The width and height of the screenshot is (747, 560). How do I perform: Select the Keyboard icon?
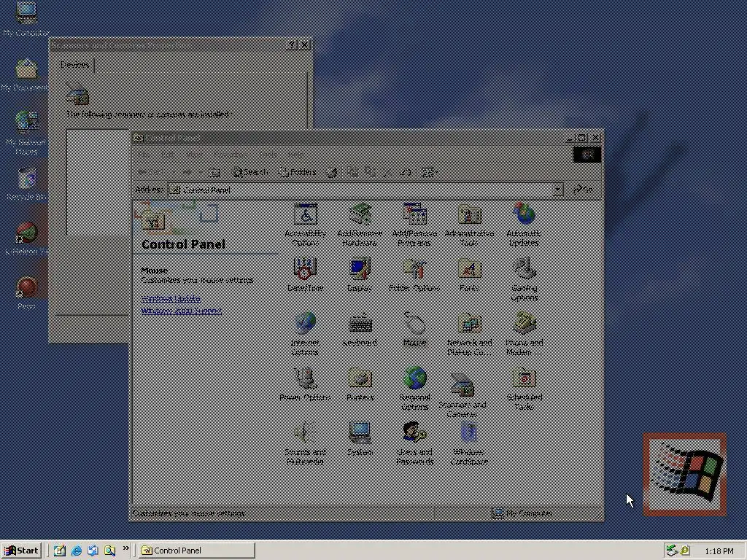pos(360,329)
